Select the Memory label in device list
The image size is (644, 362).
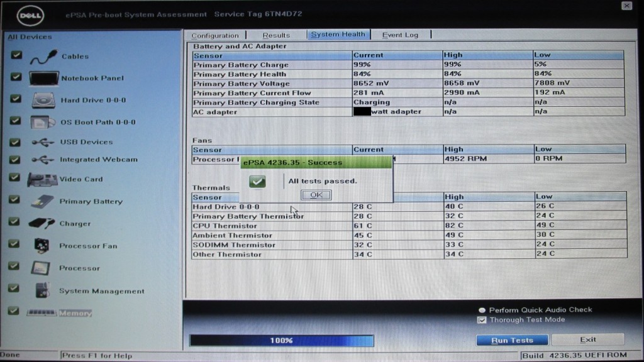pos(75,313)
